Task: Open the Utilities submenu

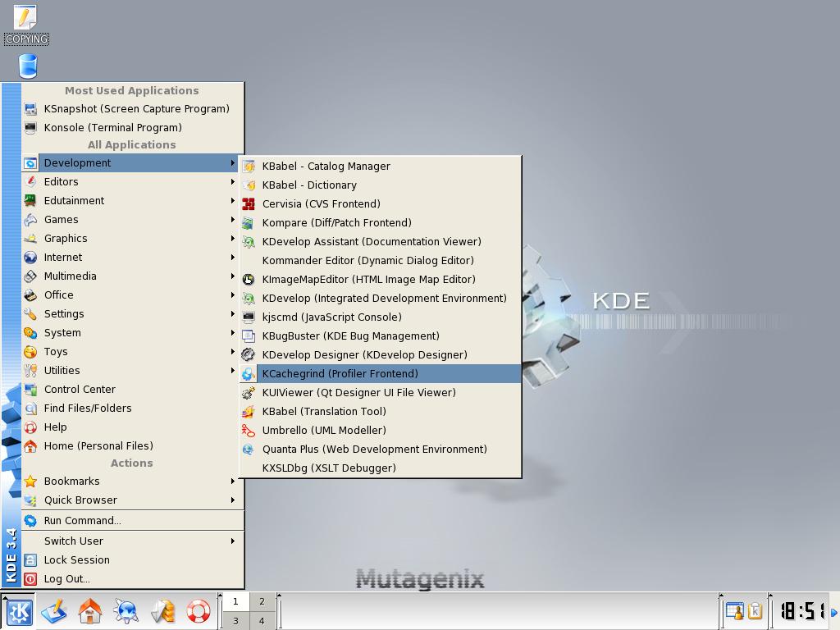Action: [133, 371]
